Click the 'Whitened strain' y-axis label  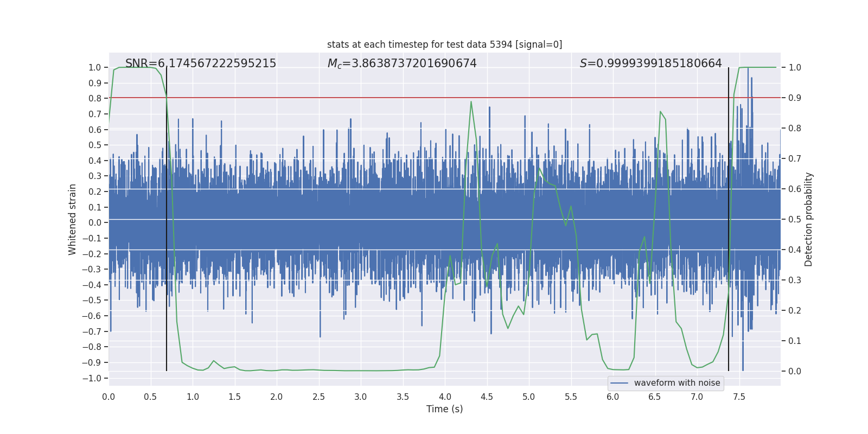click(x=73, y=220)
